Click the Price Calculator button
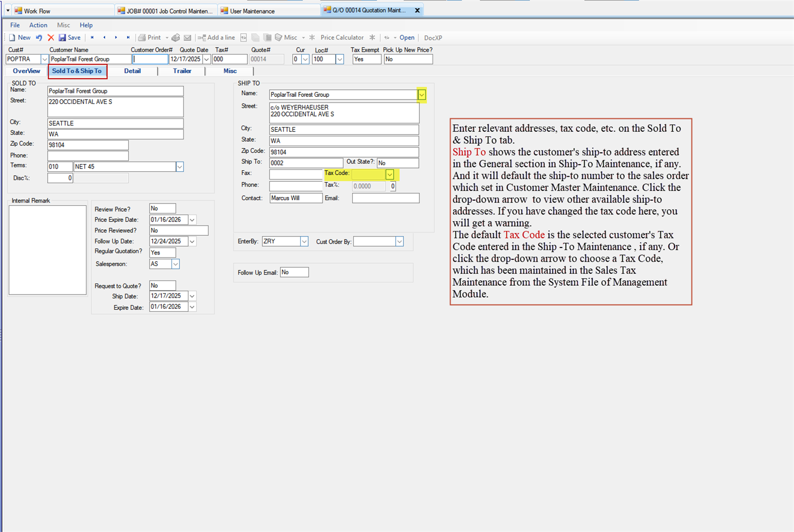The image size is (794, 532). click(x=342, y=38)
